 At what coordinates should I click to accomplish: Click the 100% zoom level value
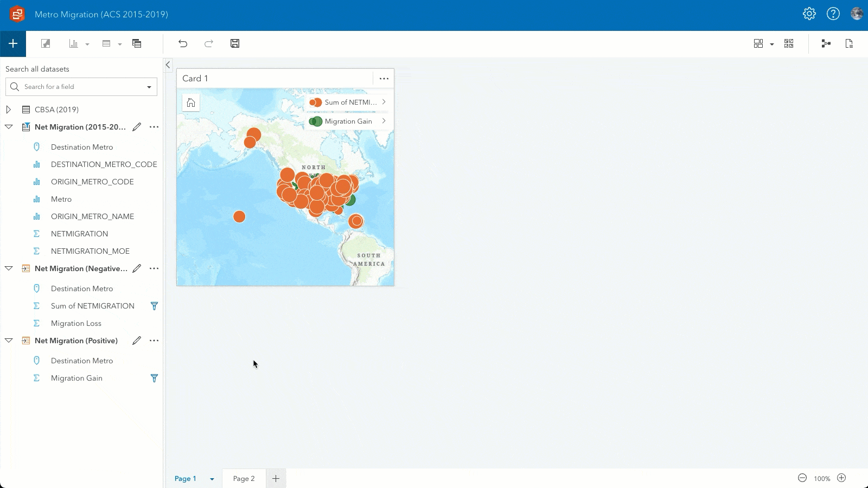822,479
